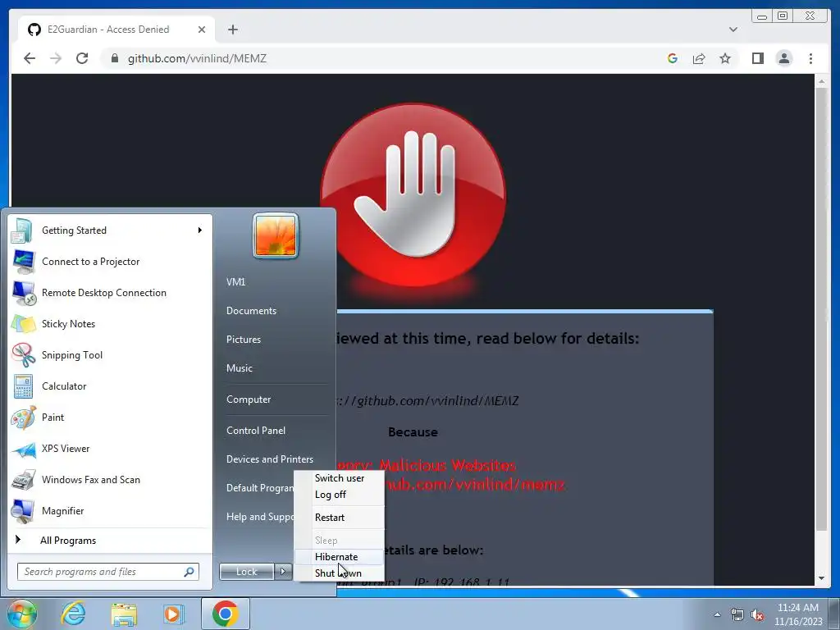Open Chrome profile avatar
Viewport: 840px width, 630px height.
(783, 58)
